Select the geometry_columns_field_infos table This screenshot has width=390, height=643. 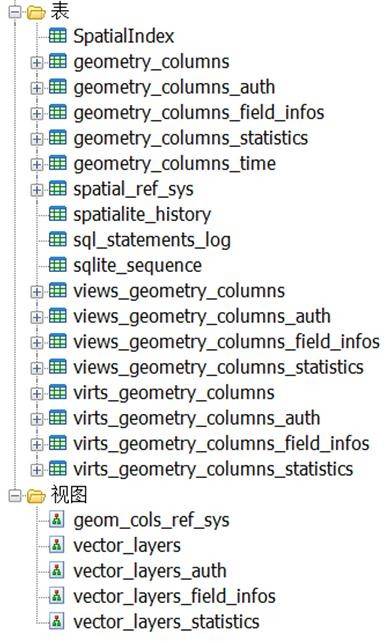[199, 113]
